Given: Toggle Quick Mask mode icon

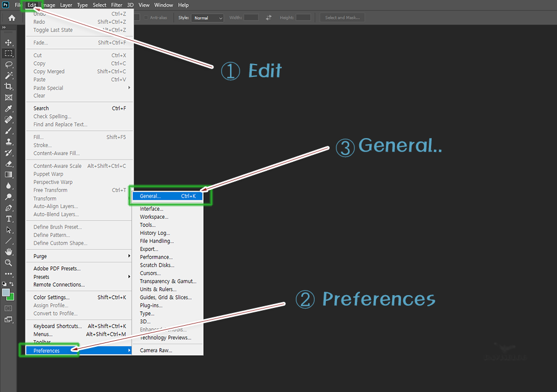Looking at the screenshot, I should [x=8, y=308].
